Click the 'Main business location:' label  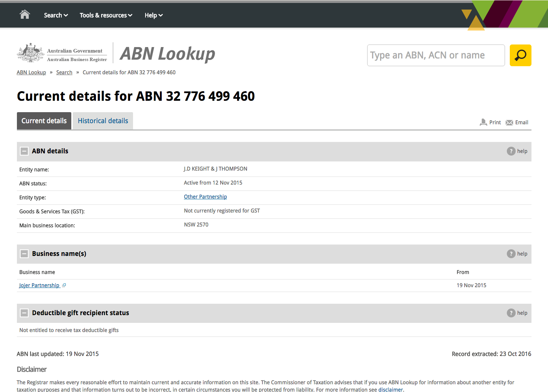(x=47, y=225)
